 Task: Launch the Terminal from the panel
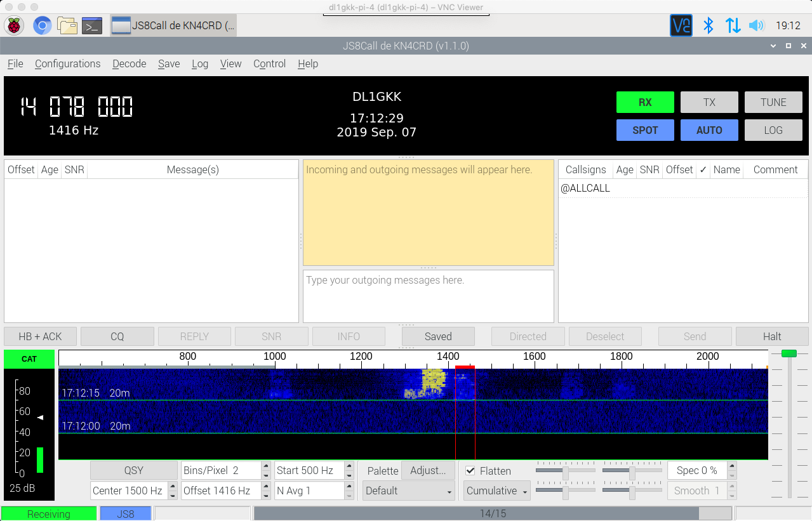(x=93, y=26)
